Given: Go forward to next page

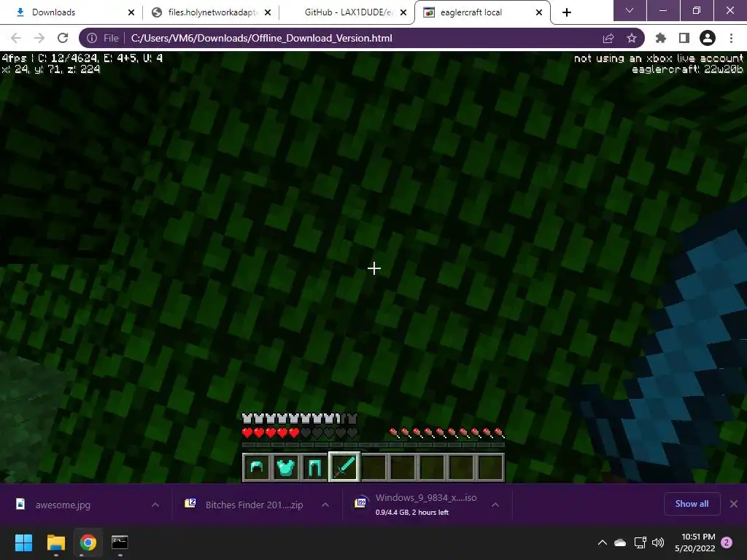Looking at the screenshot, I should 39,38.
